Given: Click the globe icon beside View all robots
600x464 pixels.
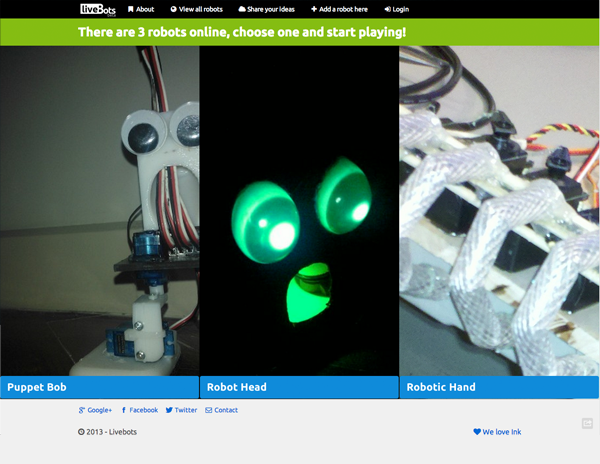Looking at the screenshot, I should pos(173,9).
